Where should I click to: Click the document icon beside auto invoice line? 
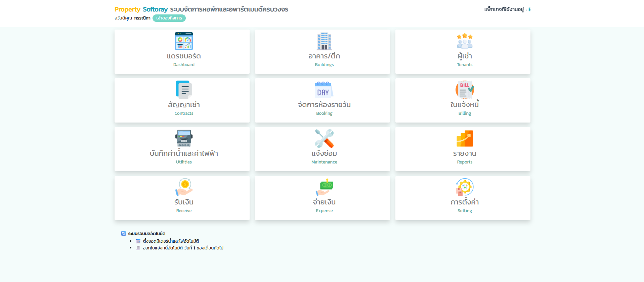(138, 248)
